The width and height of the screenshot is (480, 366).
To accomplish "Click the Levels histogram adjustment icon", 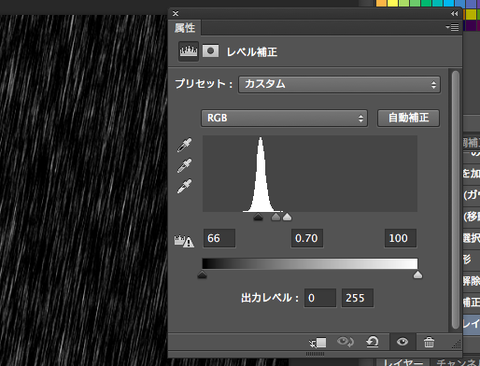I will pyautogui.click(x=188, y=51).
